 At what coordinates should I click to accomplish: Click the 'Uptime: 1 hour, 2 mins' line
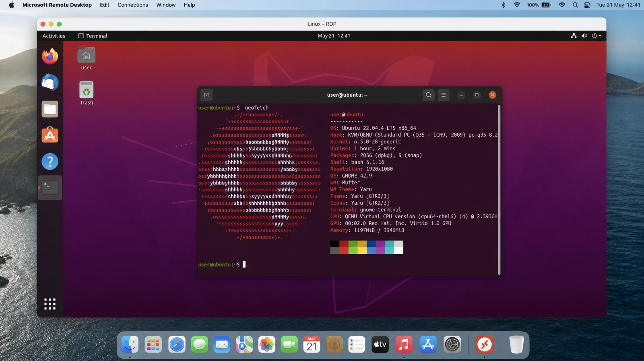click(x=363, y=149)
